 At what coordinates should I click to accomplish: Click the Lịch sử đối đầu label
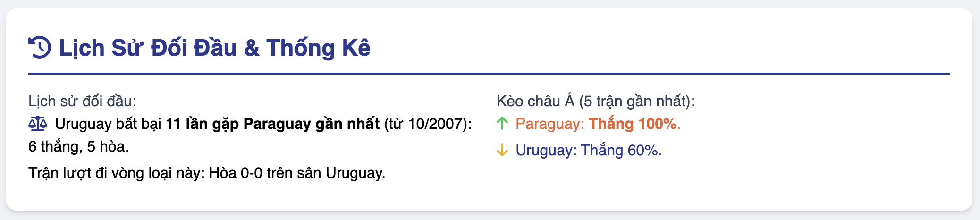tap(82, 101)
